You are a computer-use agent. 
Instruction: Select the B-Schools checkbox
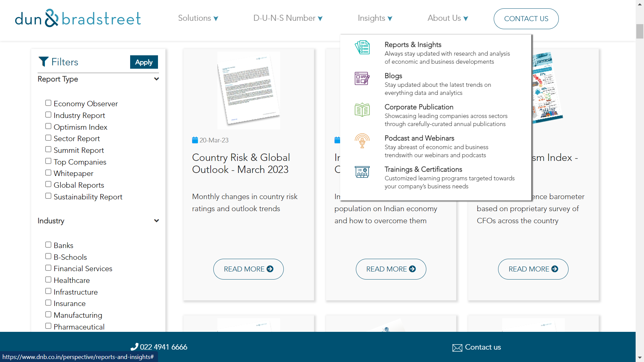pos(48,256)
